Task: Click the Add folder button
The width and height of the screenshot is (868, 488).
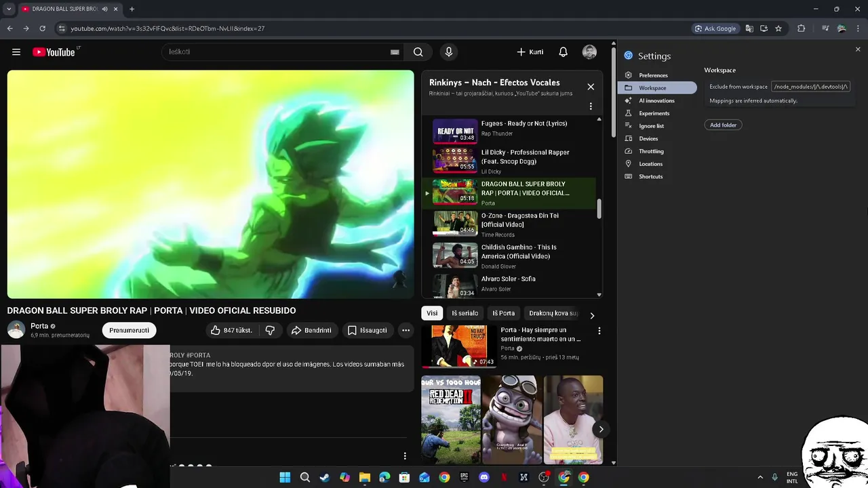Action: click(x=723, y=125)
